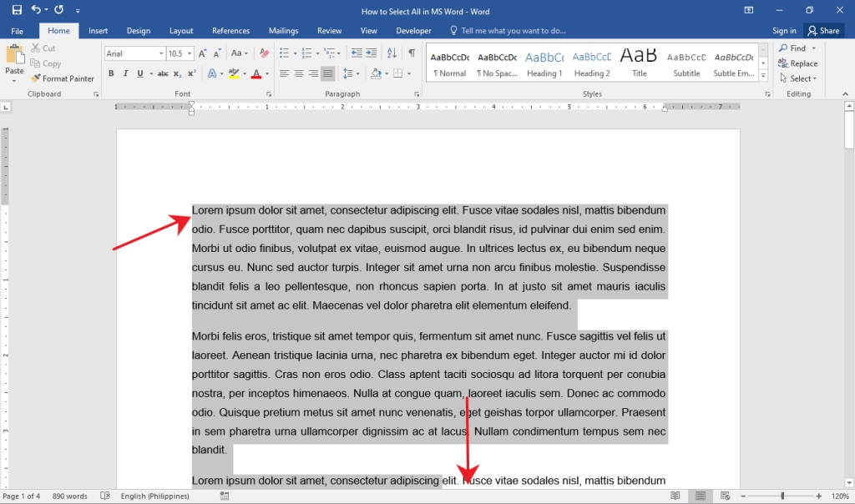Open the Select dropdown in Editing group
Image resolution: width=855 pixels, height=504 pixels.
pyautogui.click(x=799, y=78)
